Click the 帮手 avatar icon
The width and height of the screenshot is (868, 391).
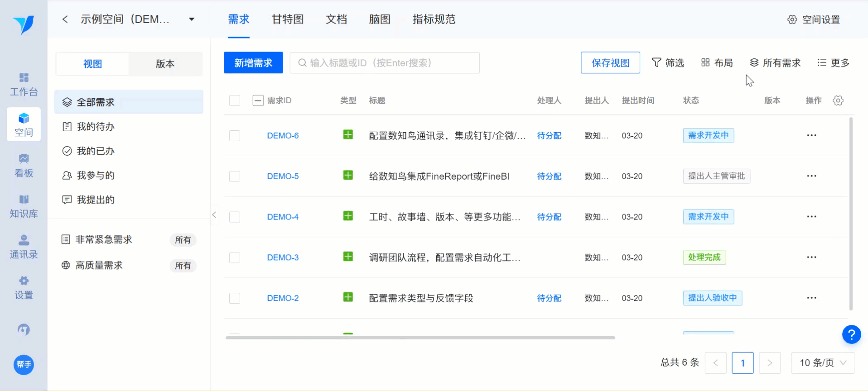[x=24, y=365]
